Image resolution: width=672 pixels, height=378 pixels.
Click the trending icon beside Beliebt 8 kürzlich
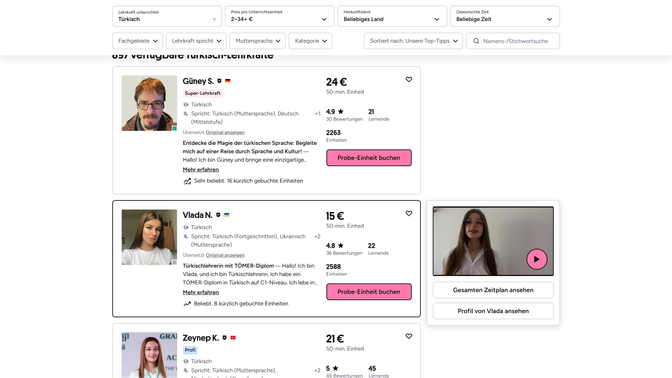pos(187,304)
